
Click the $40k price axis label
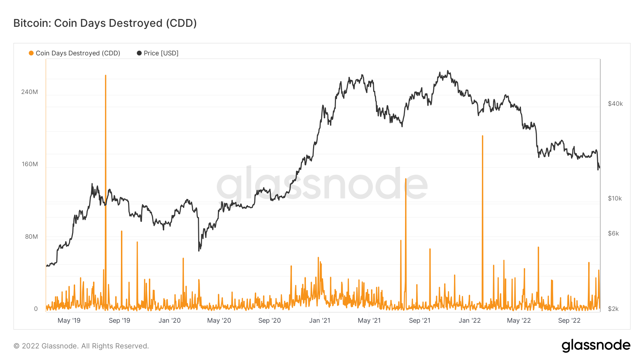tap(615, 104)
